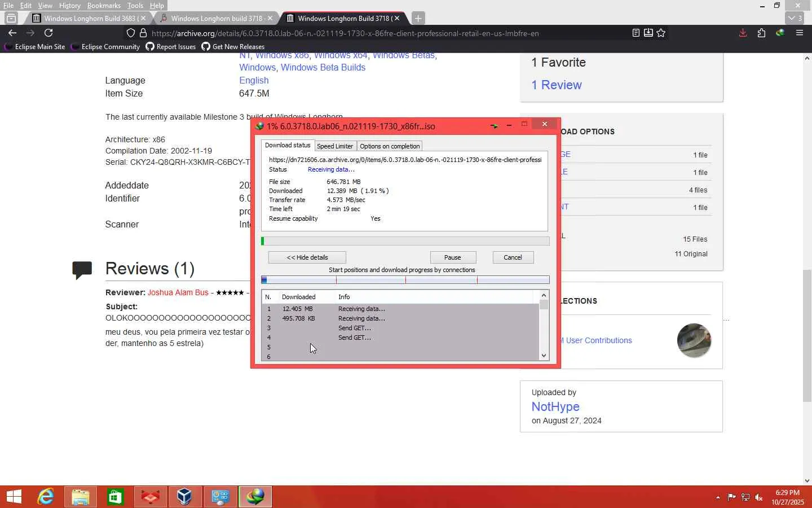Open the Firefox extensions puzzle icon
The height and width of the screenshot is (508, 812).
click(x=762, y=33)
